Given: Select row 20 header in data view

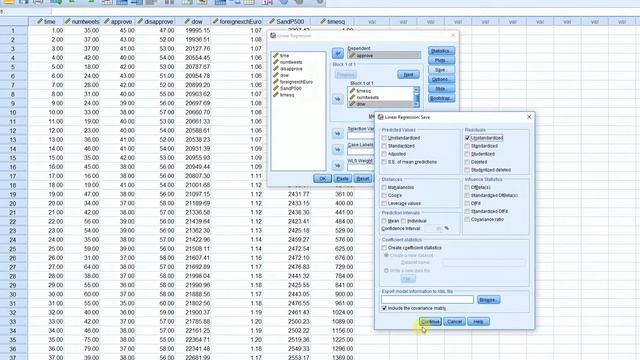Looking at the screenshot, I should [13, 203].
